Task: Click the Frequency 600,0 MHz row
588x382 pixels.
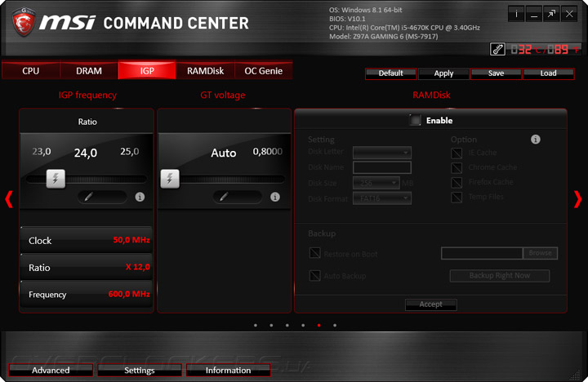Action: [87, 294]
